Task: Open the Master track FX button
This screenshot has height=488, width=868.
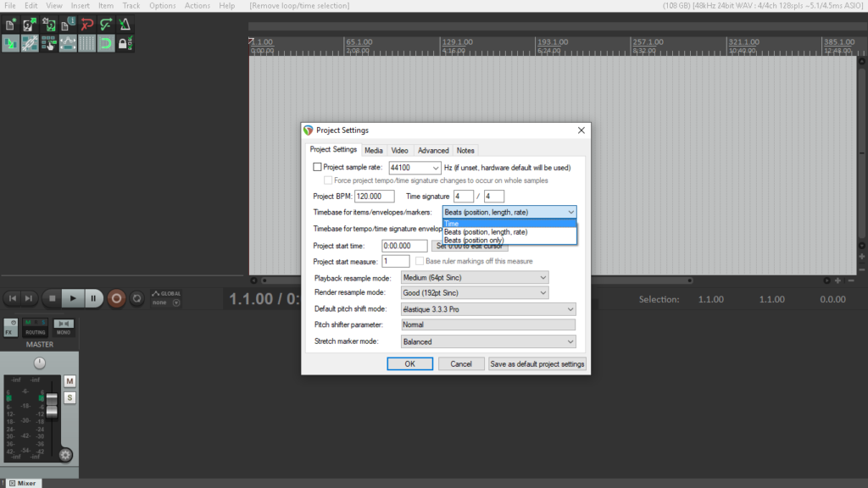Action: (10, 328)
